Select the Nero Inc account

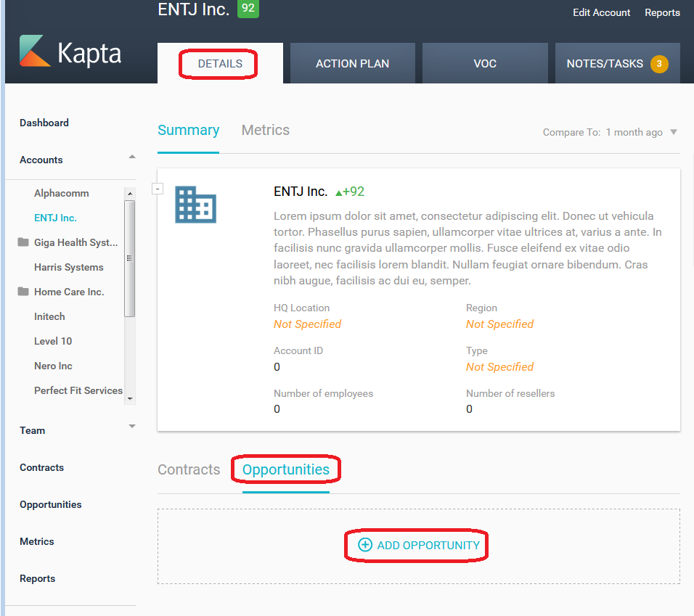coord(53,366)
